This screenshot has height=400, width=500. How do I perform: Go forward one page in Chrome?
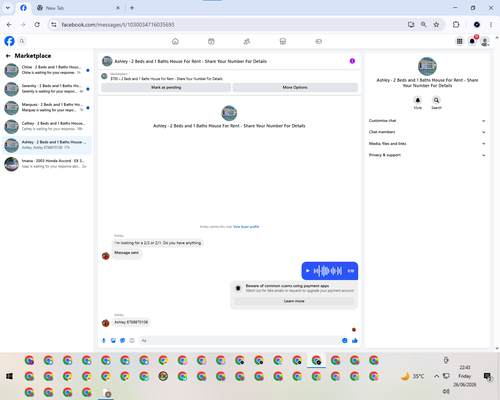pos(23,25)
